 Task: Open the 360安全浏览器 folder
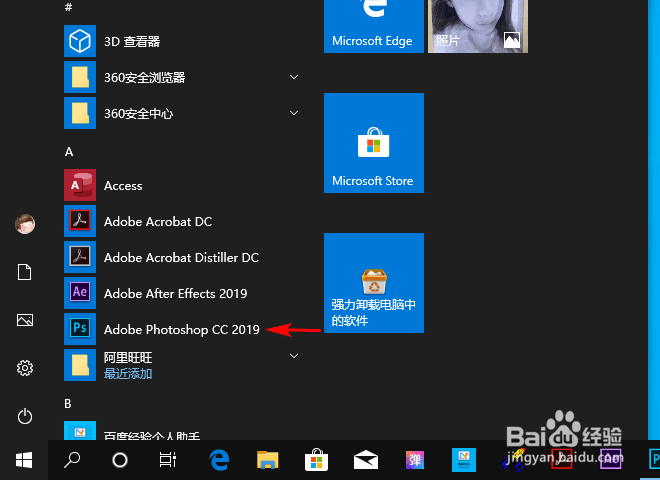181,77
